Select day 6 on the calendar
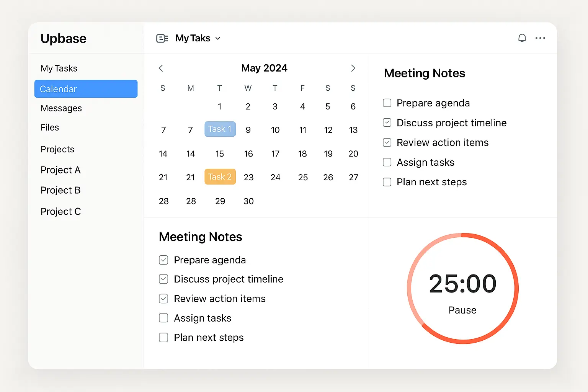 click(x=353, y=107)
